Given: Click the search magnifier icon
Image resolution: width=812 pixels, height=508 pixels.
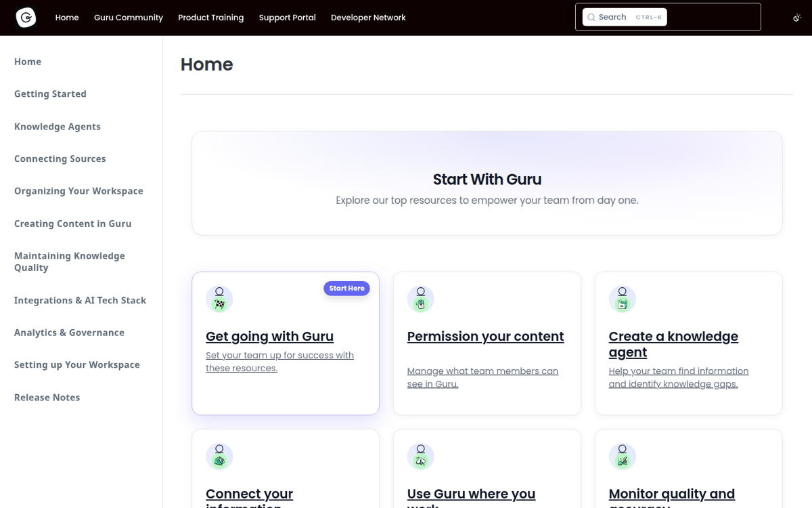Looking at the screenshot, I should [x=591, y=18].
